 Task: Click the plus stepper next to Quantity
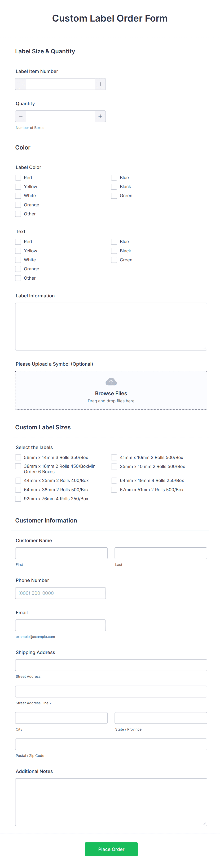[x=100, y=116]
